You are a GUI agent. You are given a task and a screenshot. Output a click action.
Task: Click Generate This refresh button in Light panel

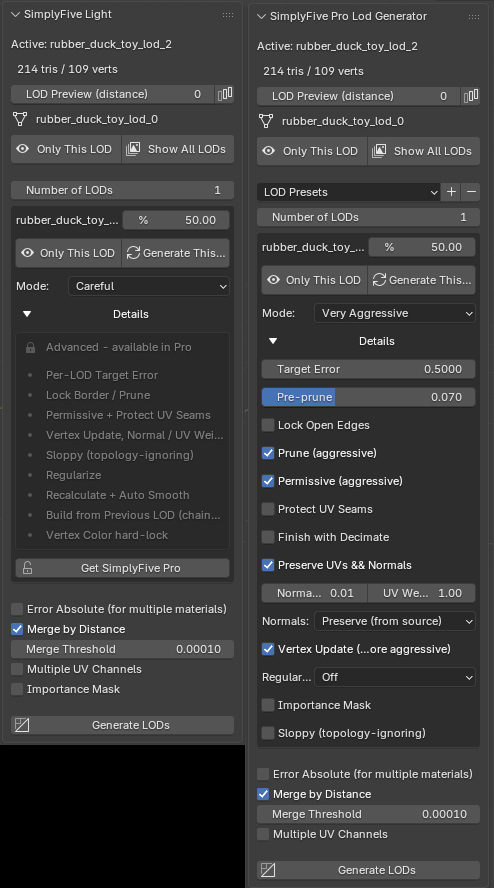[176, 253]
